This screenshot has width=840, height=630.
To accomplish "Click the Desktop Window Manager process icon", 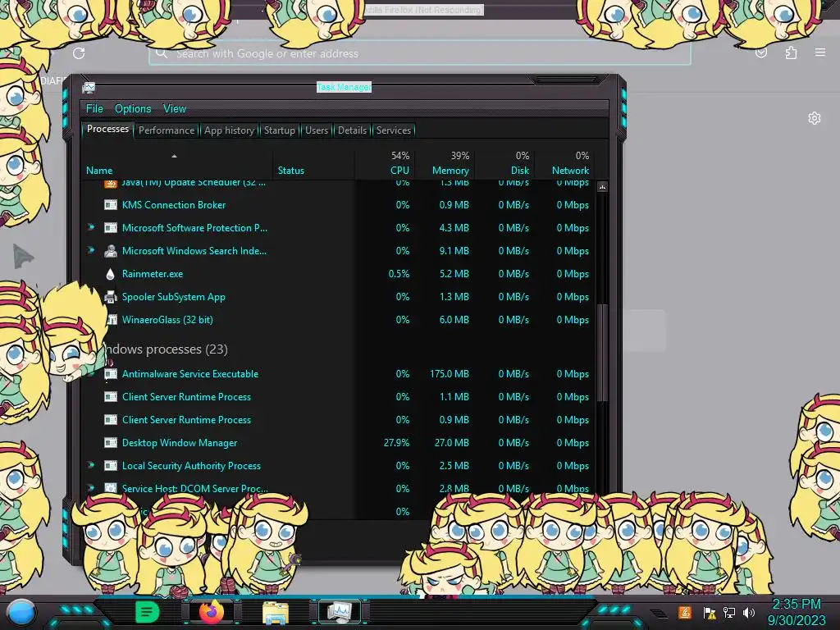I will 111,443.
